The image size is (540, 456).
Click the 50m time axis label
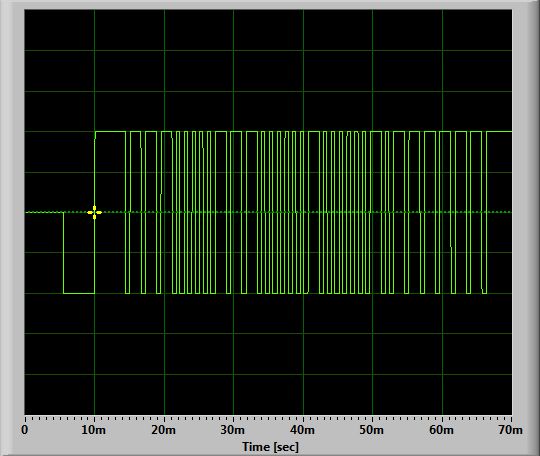[x=372, y=430]
